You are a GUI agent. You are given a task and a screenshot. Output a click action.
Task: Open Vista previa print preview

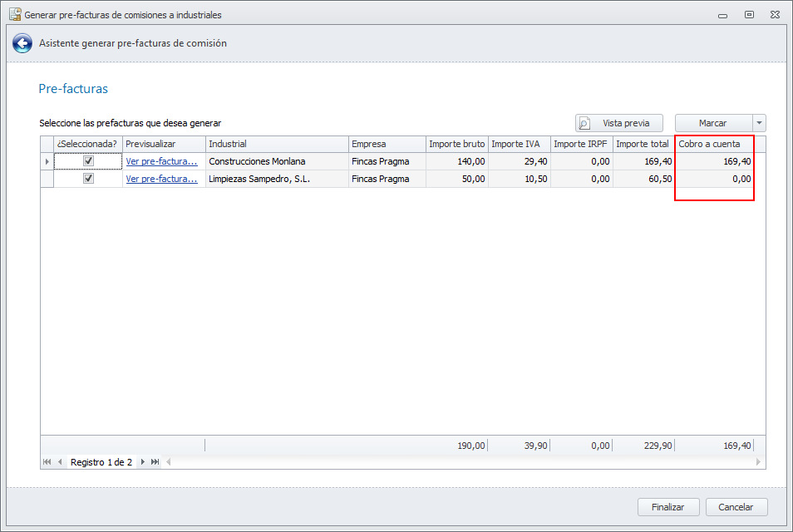coord(618,123)
